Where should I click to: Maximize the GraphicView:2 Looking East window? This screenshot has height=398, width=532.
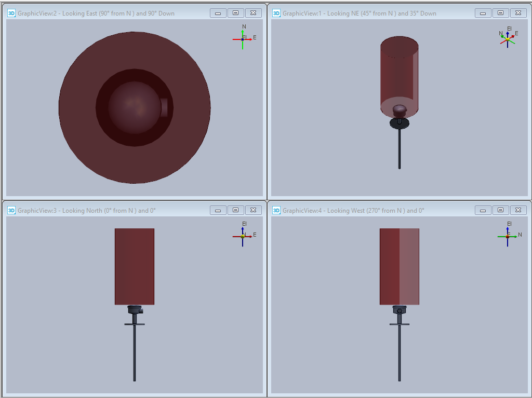[x=235, y=13]
